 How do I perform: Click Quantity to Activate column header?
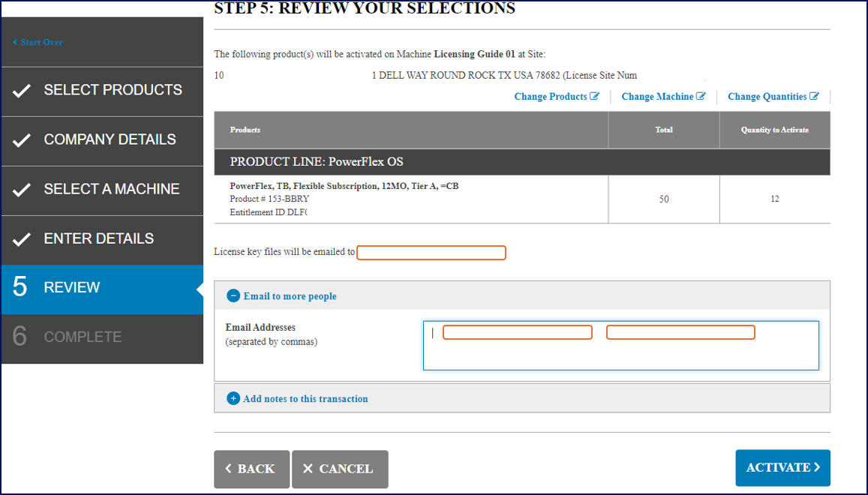(774, 130)
